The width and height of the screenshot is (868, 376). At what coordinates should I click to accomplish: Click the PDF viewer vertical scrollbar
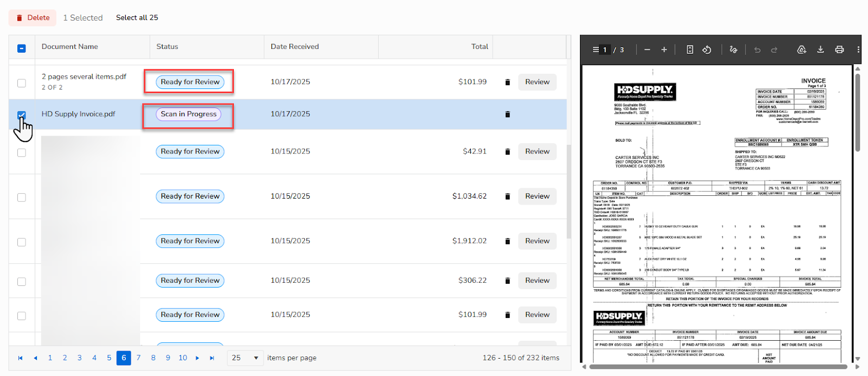pyautogui.click(x=858, y=112)
